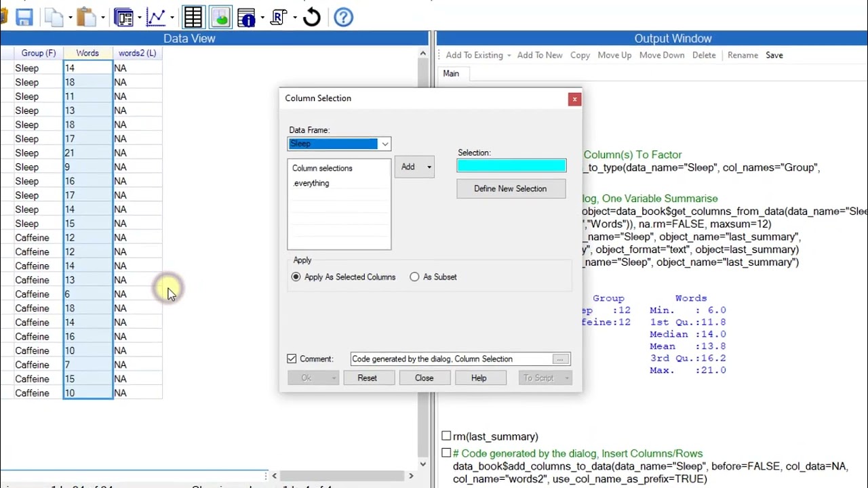Close the Column Selection dialog
This screenshot has height=488, width=868.
point(574,100)
